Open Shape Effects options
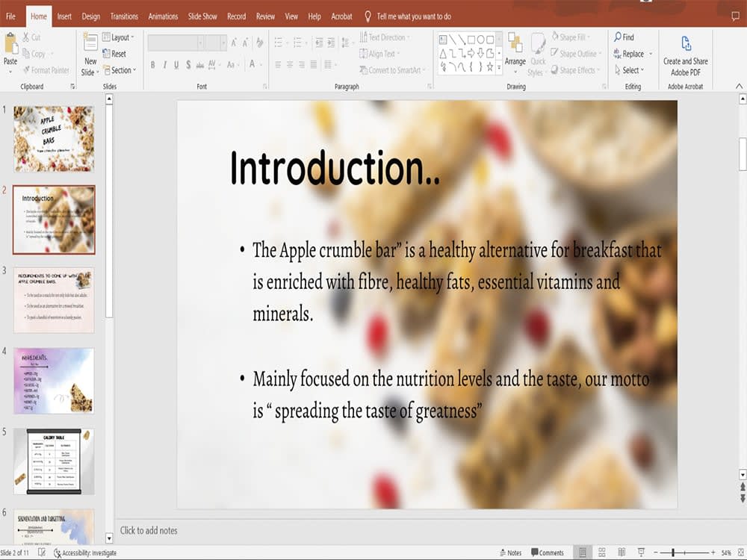Viewport: 747px width, 560px height. 575,70
